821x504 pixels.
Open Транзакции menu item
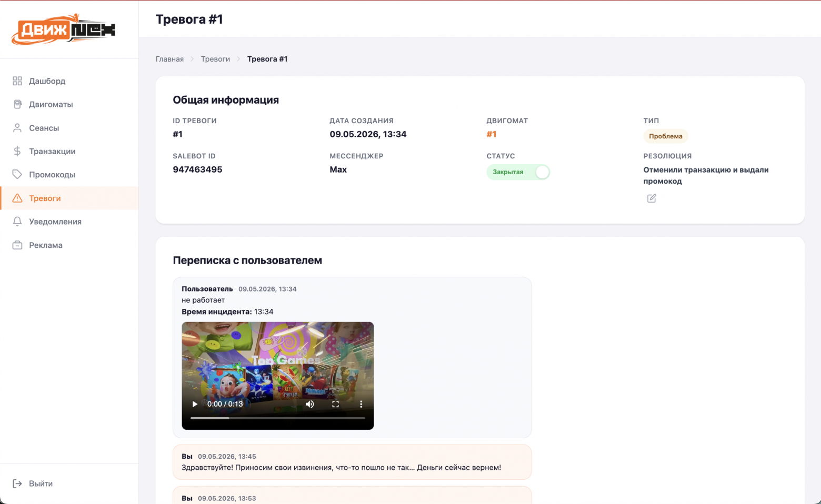pos(69,151)
